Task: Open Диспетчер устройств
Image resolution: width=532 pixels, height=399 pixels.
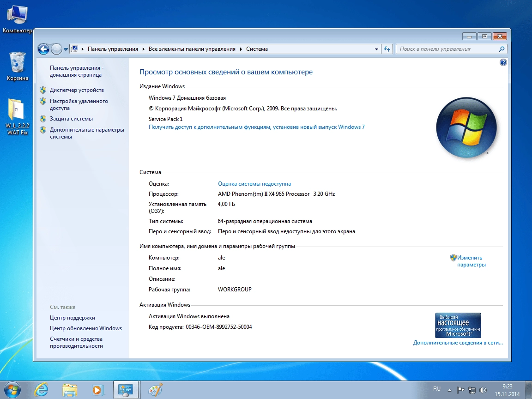Action: (77, 90)
